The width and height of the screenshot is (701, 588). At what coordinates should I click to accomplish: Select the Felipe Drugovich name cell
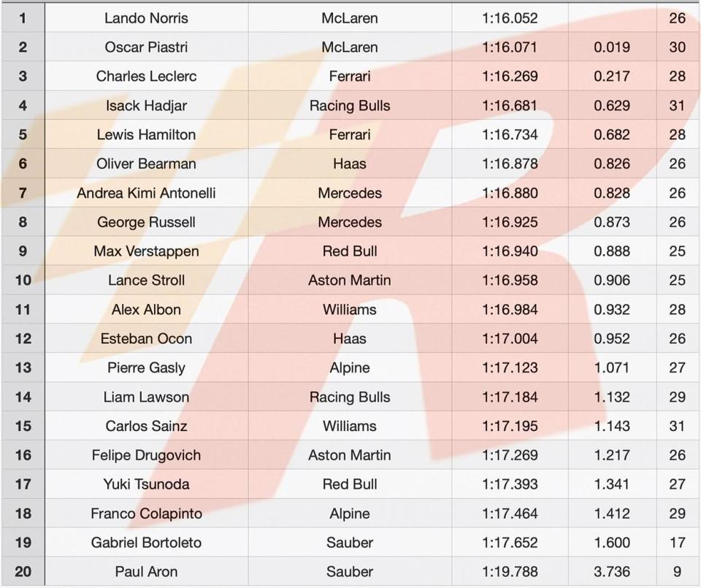coord(146,455)
